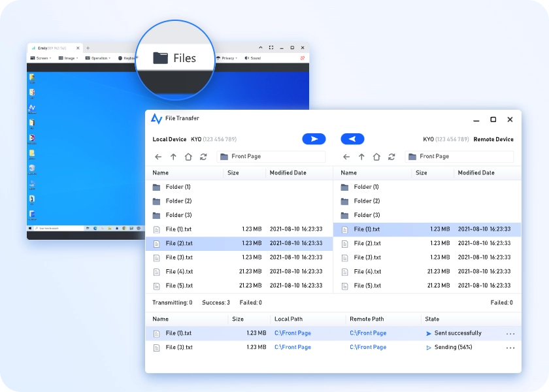Open the Screen dropdown menu
The width and height of the screenshot is (549, 392).
click(x=41, y=58)
